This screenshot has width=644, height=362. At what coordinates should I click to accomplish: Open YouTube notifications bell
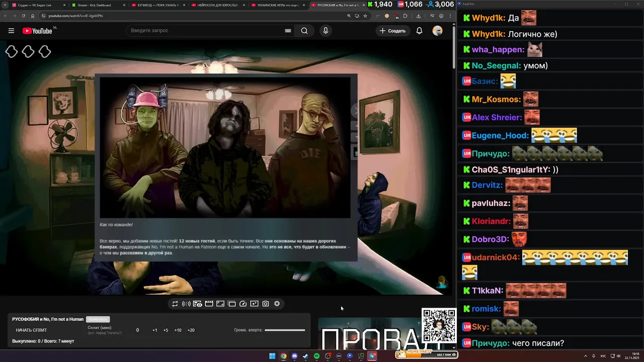[x=419, y=31]
